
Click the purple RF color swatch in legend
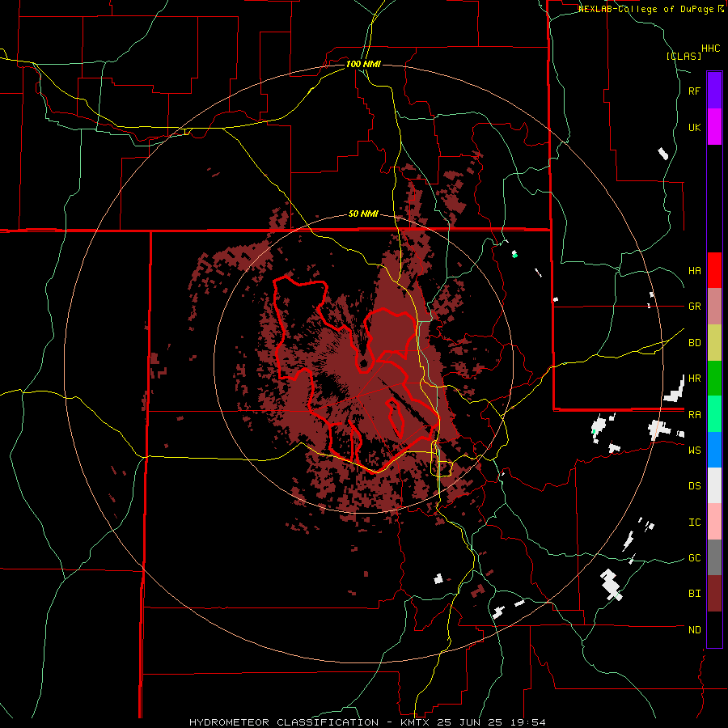[714, 91]
